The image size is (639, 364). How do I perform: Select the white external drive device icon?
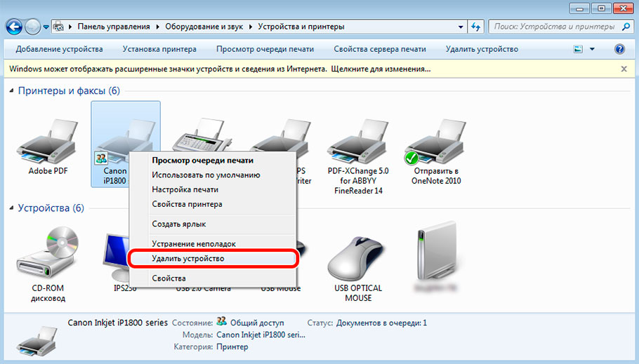point(436,252)
